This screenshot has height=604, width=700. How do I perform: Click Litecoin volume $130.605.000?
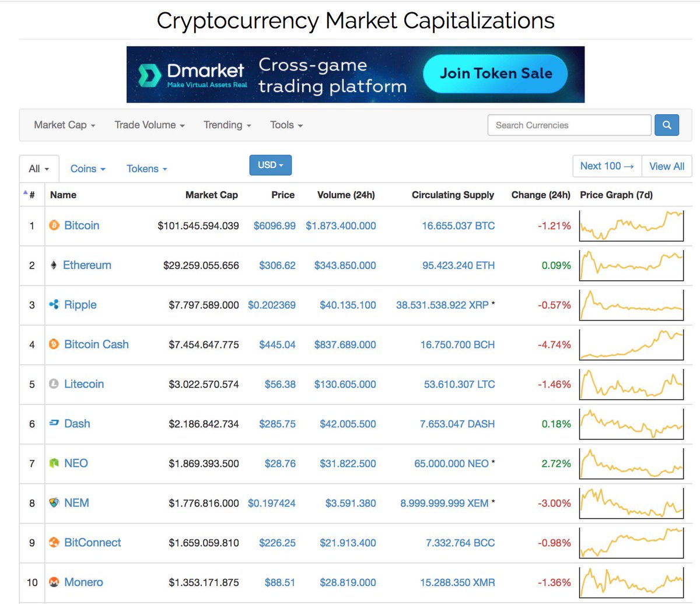(345, 384)
